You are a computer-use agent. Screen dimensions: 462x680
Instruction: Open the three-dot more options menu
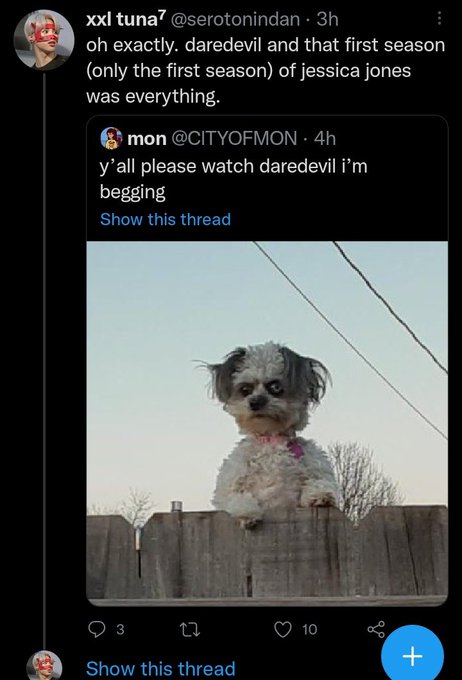coord(439,19)
